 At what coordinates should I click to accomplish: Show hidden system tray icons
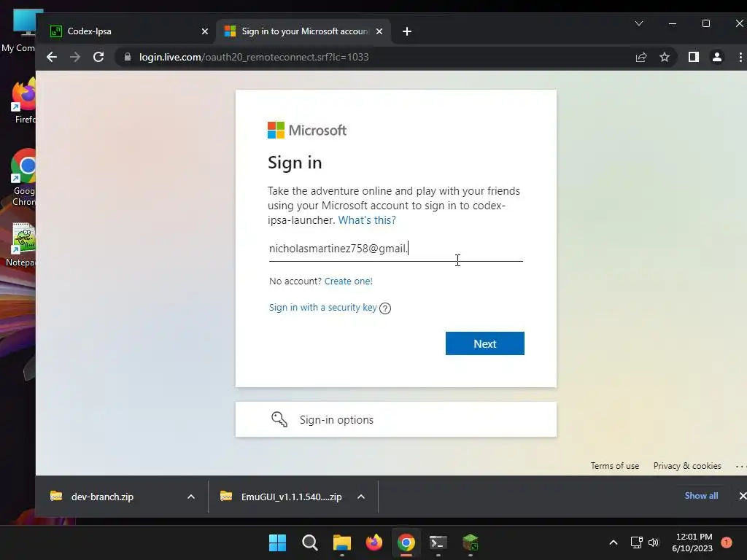click(x=613, y=542)
